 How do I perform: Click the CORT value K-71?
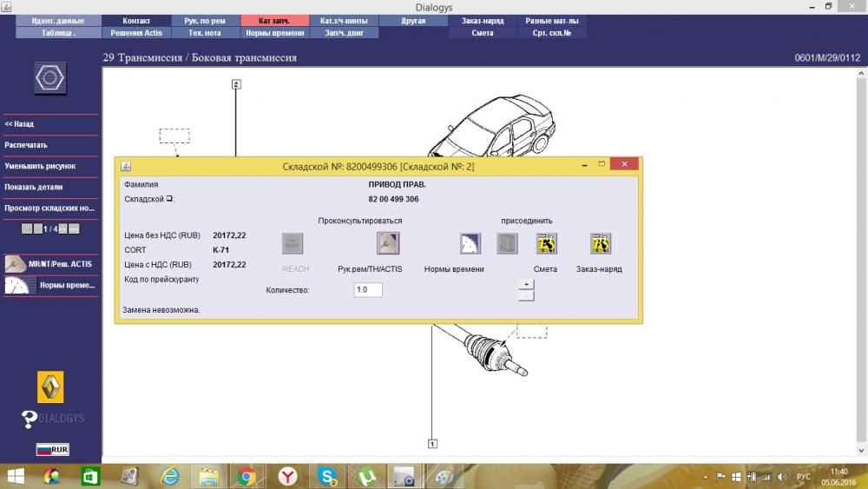click(220, 250)
